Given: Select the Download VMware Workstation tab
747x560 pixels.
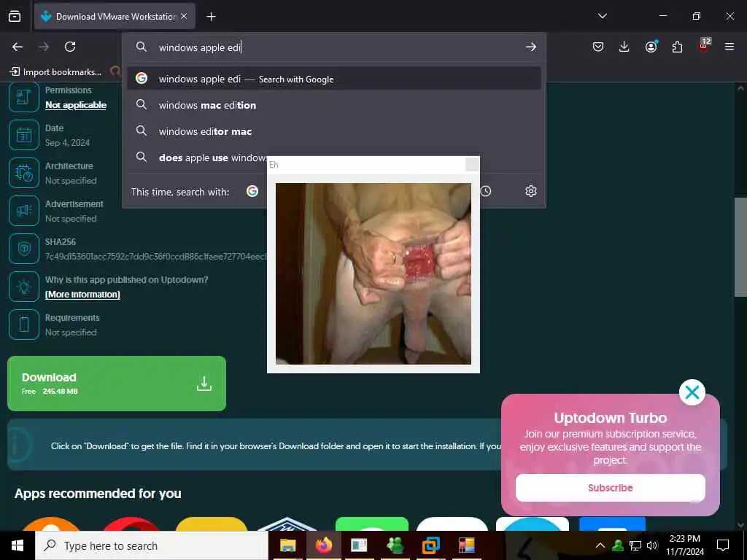Looking at the screenshot, I should (x=115, y=16).
